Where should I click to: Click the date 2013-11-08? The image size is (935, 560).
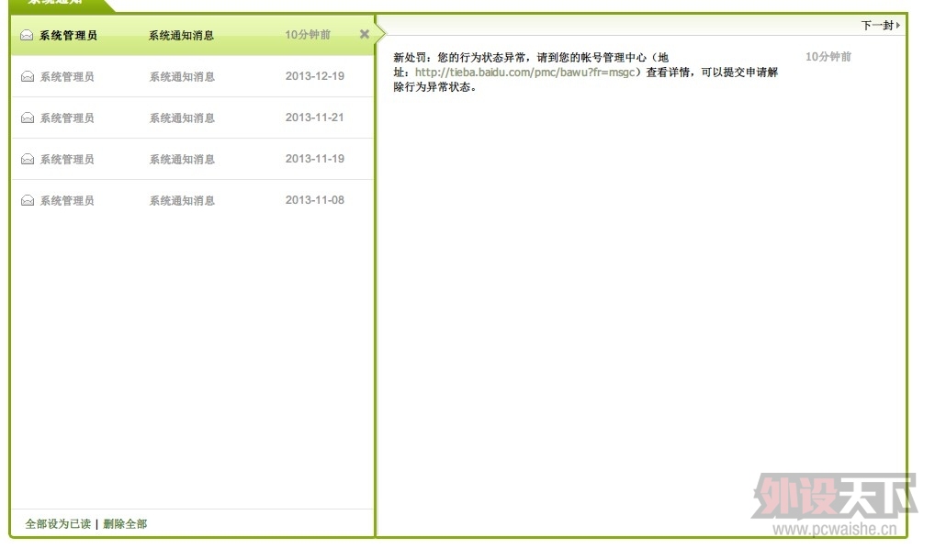(315, 200)
